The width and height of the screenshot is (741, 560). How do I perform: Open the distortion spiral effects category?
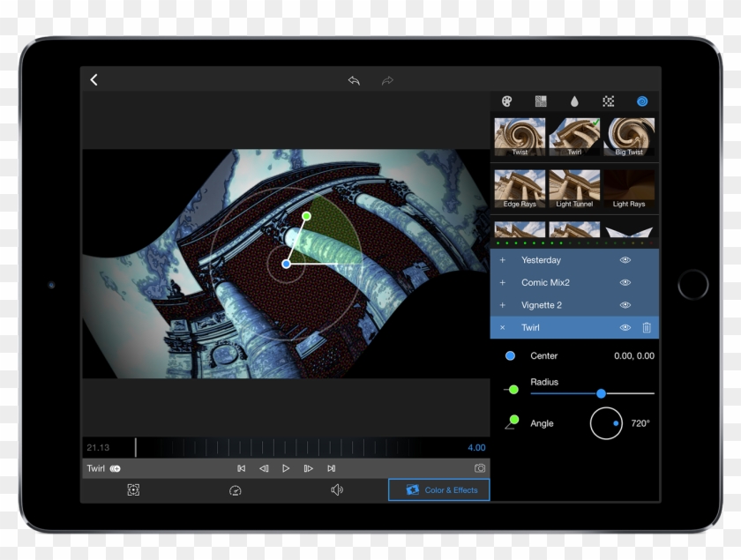(641, 101)
